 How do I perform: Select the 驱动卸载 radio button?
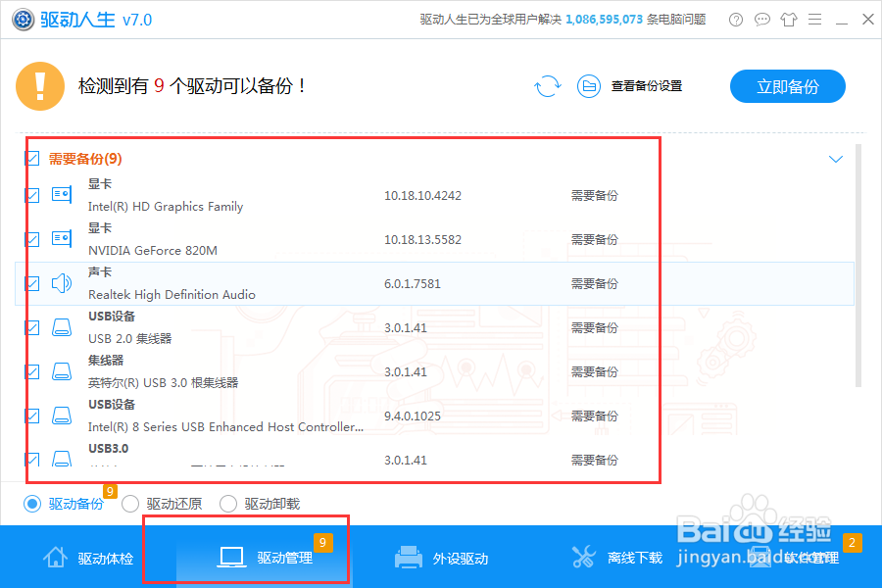point(227,504)
